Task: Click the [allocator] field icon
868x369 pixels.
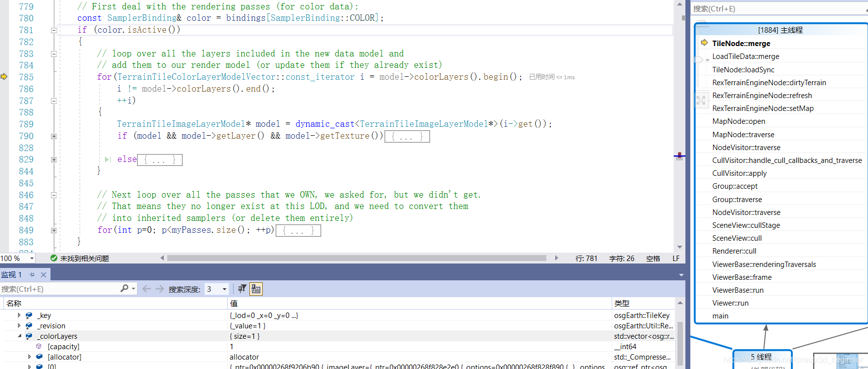Action: tap(40, 357)
